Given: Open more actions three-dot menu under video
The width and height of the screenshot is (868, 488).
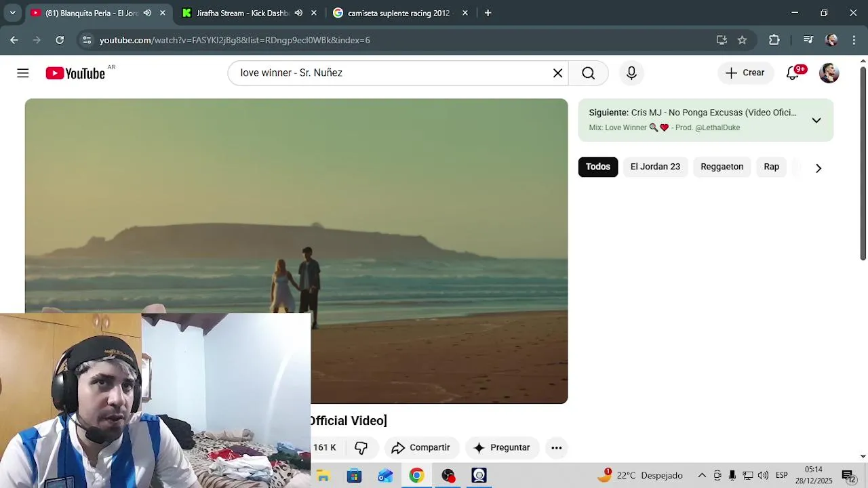Looking at the screenshot, I should (x=556, y=447).
